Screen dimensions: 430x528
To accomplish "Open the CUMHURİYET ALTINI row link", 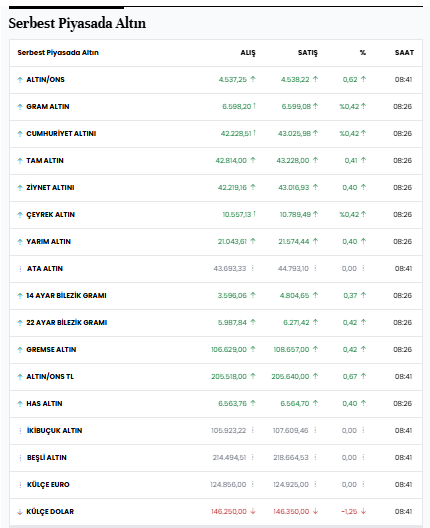I will click(x=61, y=134).
